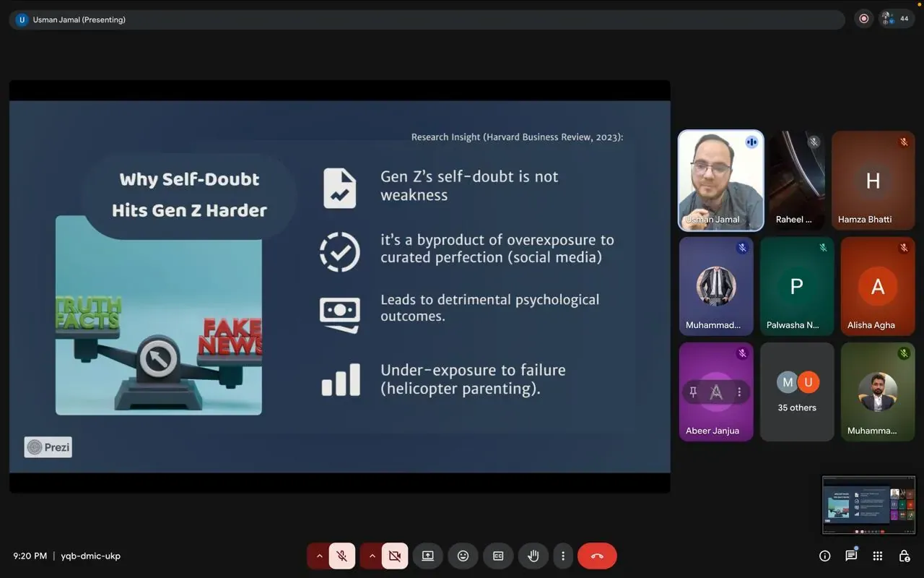Expand audio settings chevron beside microphone
Image resolution: width=924 pixels, height=578 pixels.
[319, 556]
